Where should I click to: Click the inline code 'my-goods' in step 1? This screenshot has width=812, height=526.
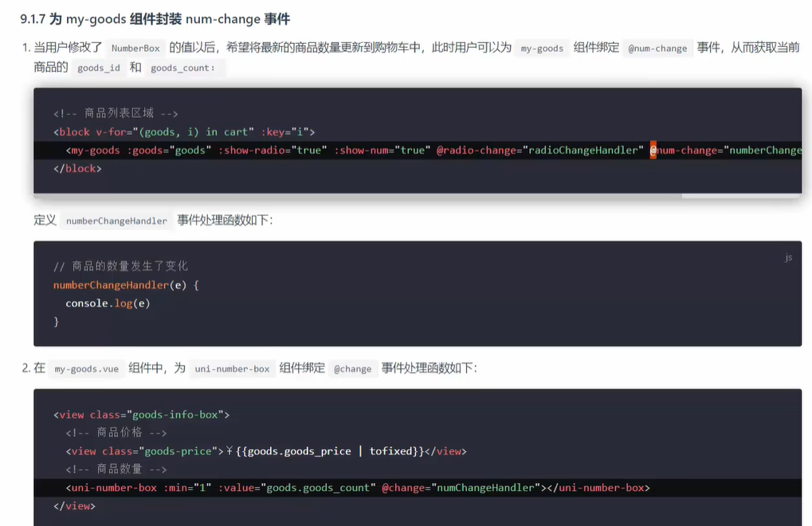tap(542, 48)
